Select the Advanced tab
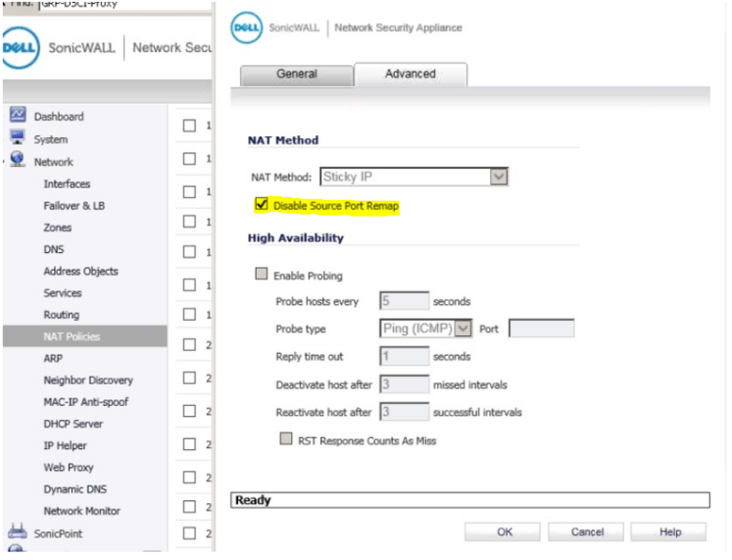 [x=410, y=75]
